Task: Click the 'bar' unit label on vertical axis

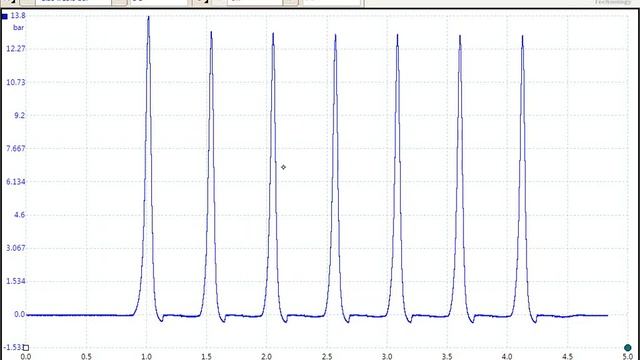Action: 18,27
